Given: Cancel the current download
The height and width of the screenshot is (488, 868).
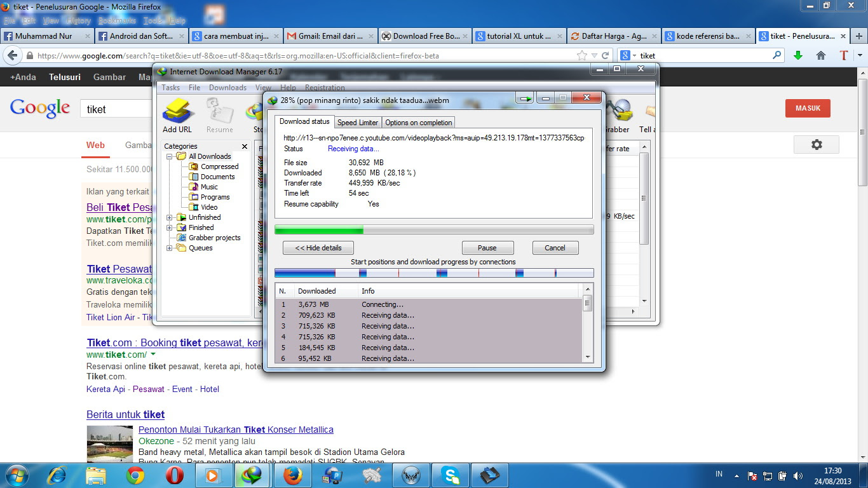Looking at the screenshot, I should pyautogui.click(x=555, y=248).
